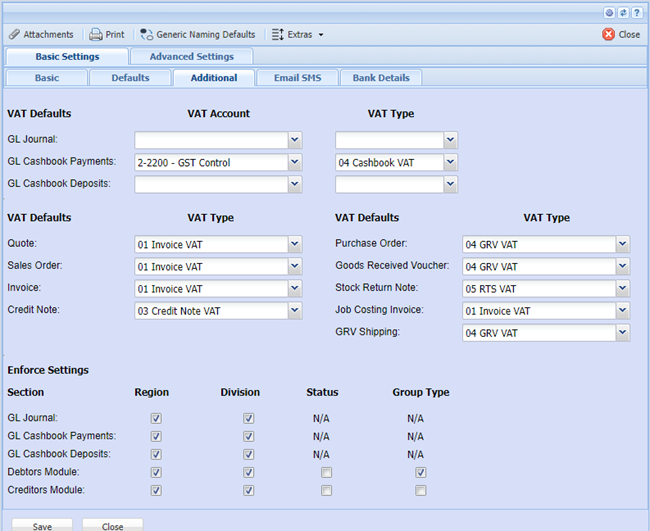This screenshot has width=650, height=531.
Task: Toggle Debtors Module Status checkbox
Action: (x=326, y=473)
